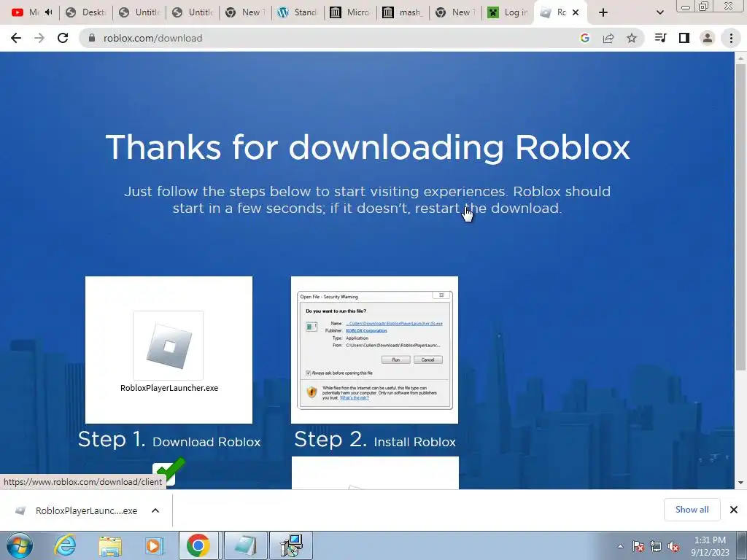This screenshot has width=747, height=560.
Task: Switch to the Deskt tab
Action: tap(86, 12)
